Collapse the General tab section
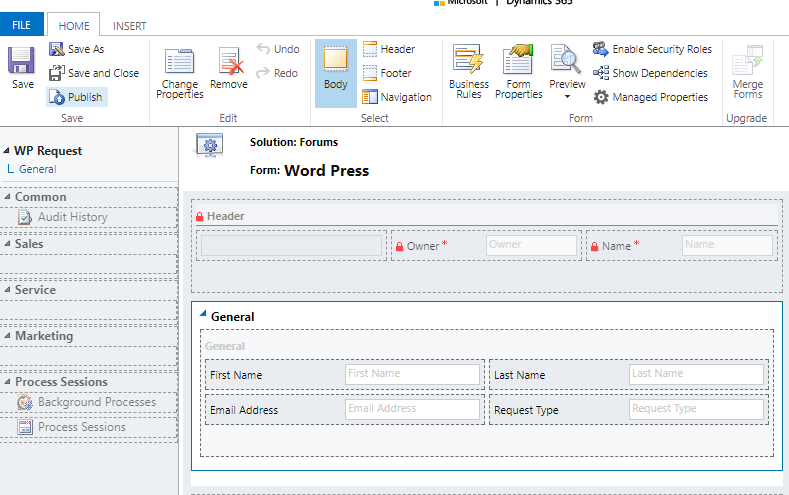This screenshot has height=495, width=789. pos(203,313)
